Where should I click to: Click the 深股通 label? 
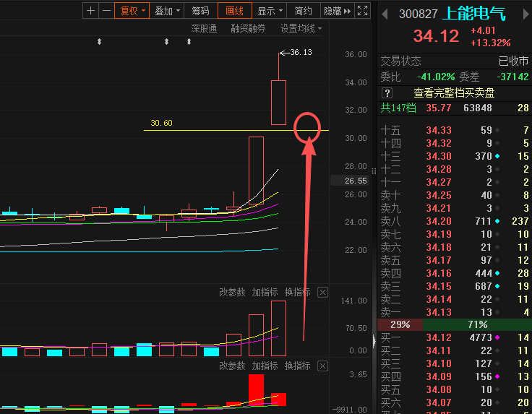click(x=204, y=28)
